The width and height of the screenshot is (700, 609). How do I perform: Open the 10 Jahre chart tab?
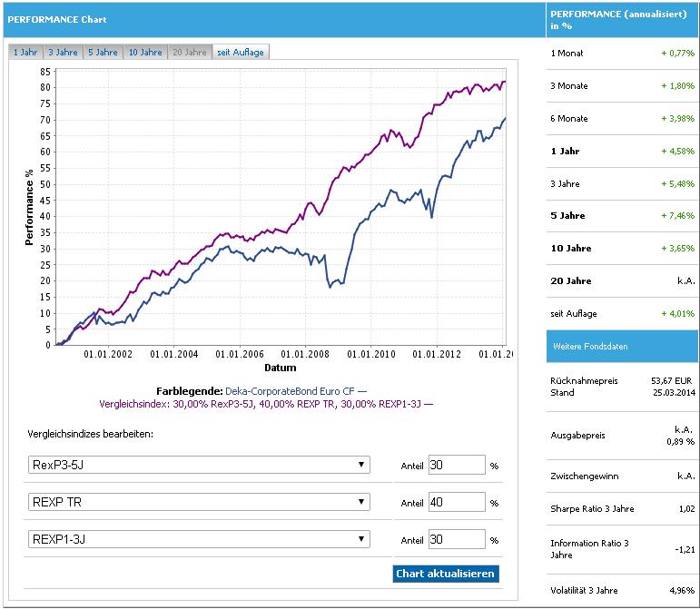tap(145, 53)
